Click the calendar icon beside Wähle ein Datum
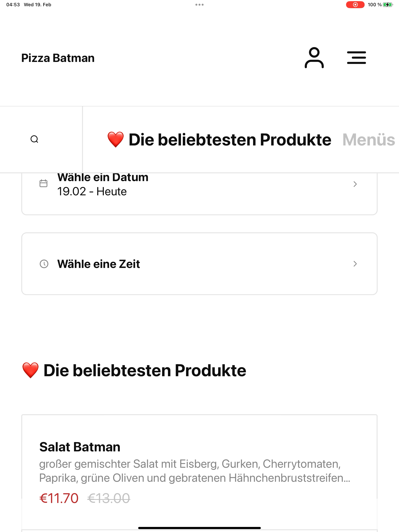 (x=44, y=183)
